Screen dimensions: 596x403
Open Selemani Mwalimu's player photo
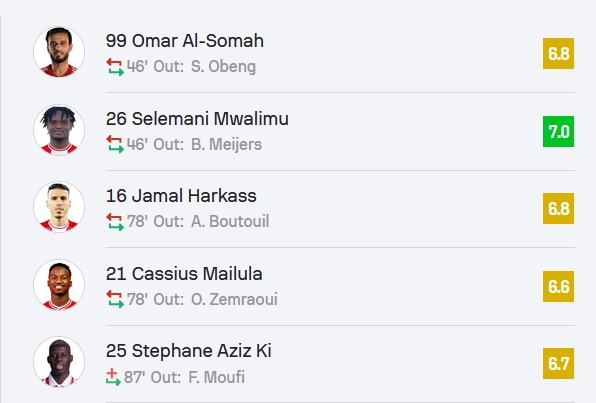[59, 130]
